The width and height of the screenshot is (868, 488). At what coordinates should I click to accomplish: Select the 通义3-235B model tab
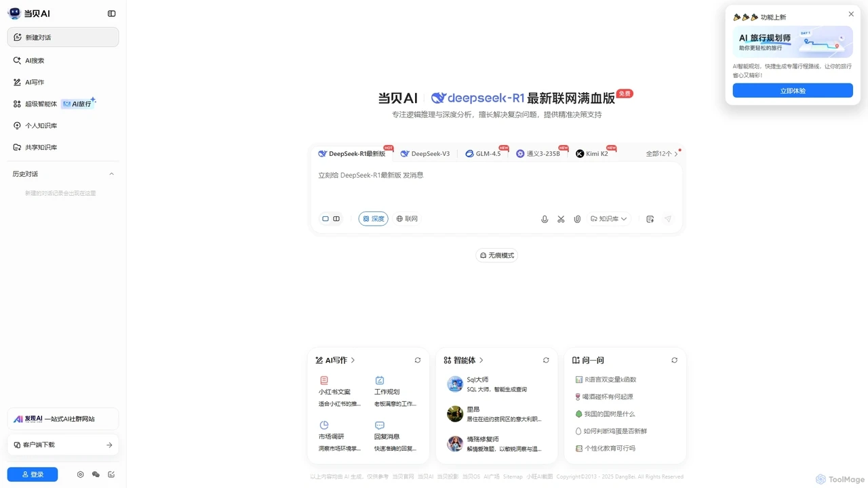pyautogui.click(x=539, y=154)
